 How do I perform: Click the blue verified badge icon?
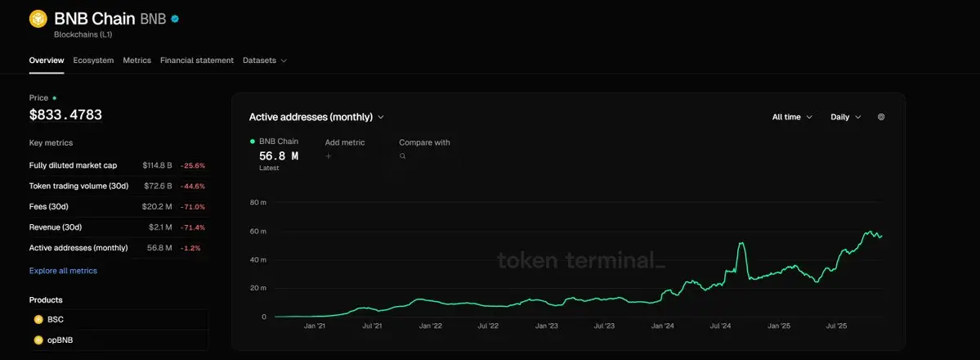(175, 18)
